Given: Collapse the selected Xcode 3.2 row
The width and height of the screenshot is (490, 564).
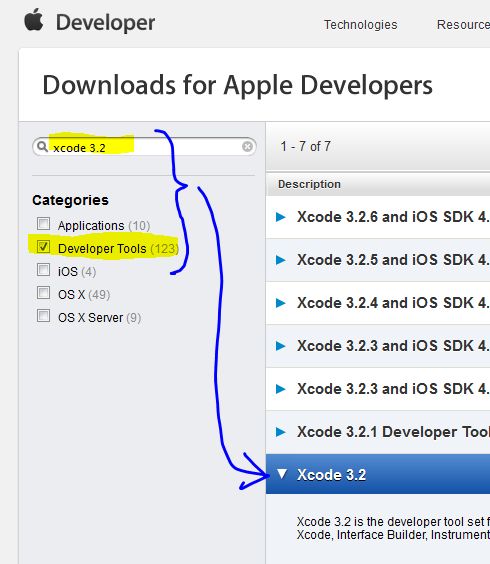Looking at the screenshot, I should click(x=282, y=474).
